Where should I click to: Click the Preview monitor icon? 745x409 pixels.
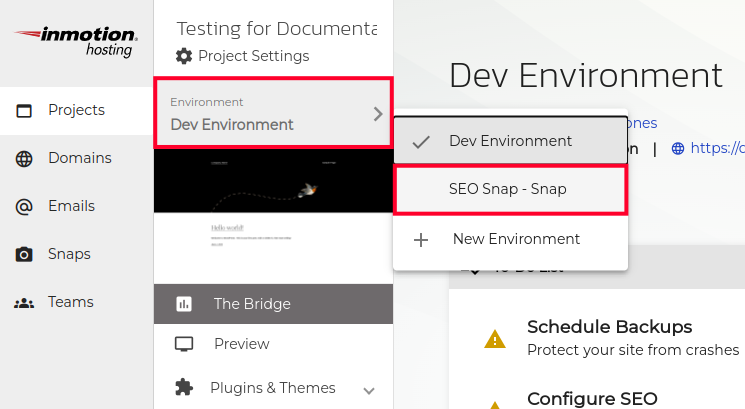tap(184, 344)
